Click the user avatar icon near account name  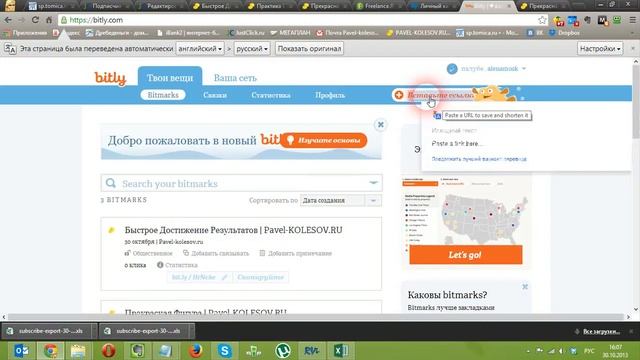(452, 69)
